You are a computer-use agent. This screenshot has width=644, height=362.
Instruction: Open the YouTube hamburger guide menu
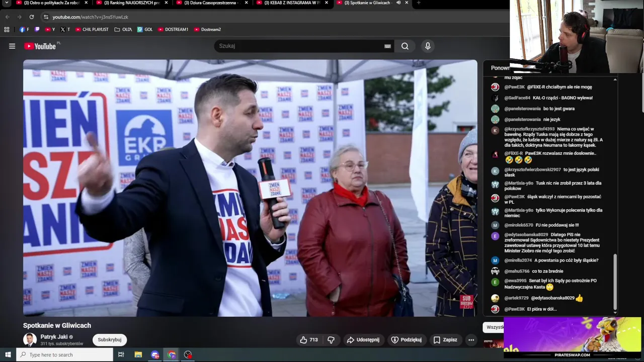tap(12, 46)
